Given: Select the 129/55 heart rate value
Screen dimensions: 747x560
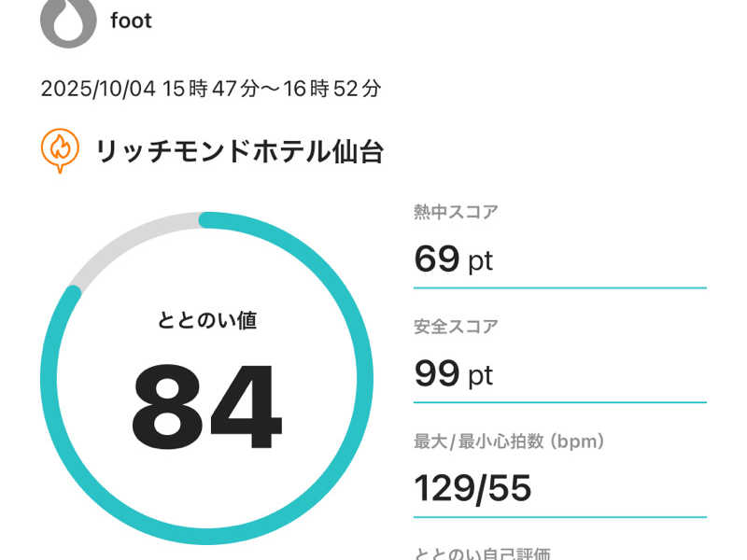Looking at the screenshot, I should 472,488.
